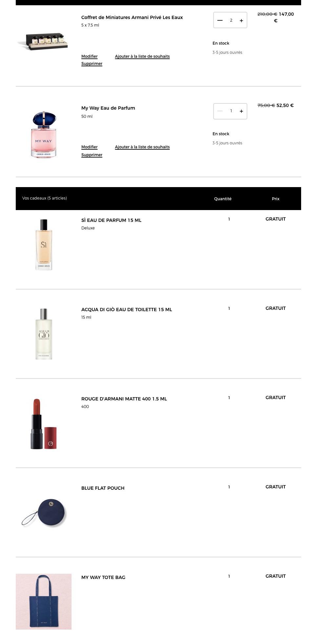The image size is (309, 644).
Task: Click the quantity field for Coffret de Miniatures
Action: click(x=231, y=20)
